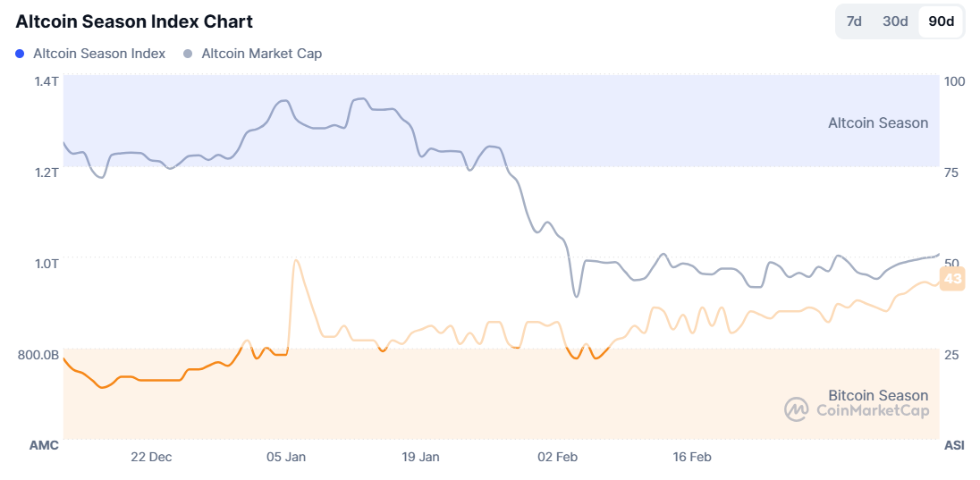Screen dimensions: 980x480
Task: Click the ASI axis label
Action: (953, 445)
